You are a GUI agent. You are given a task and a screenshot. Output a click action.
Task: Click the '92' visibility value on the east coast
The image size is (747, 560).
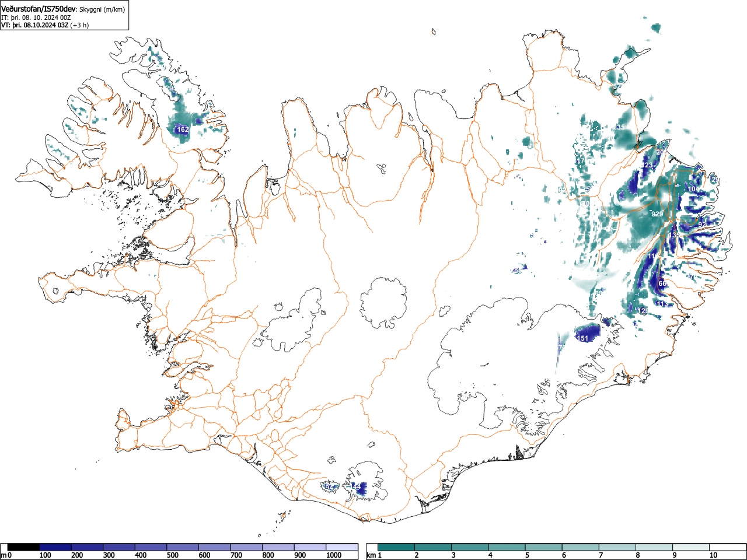702,225
